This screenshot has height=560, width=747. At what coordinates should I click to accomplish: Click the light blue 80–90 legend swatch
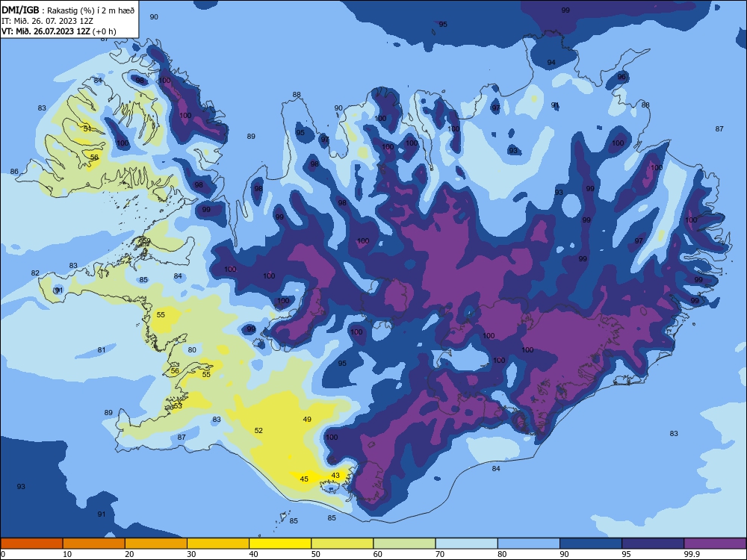click(x=529, y=544)
